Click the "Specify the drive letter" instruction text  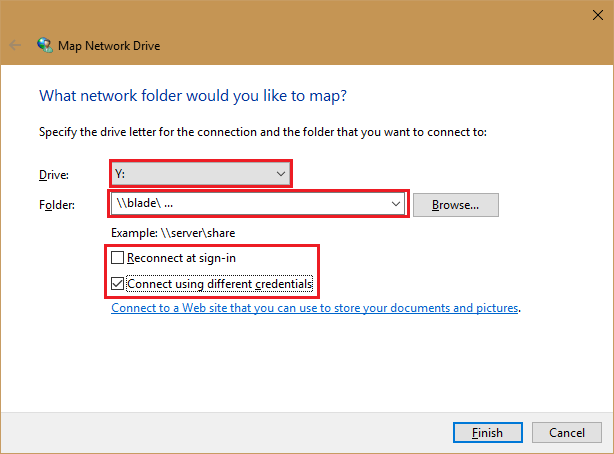pyautogui.click(x=262, y=132)
